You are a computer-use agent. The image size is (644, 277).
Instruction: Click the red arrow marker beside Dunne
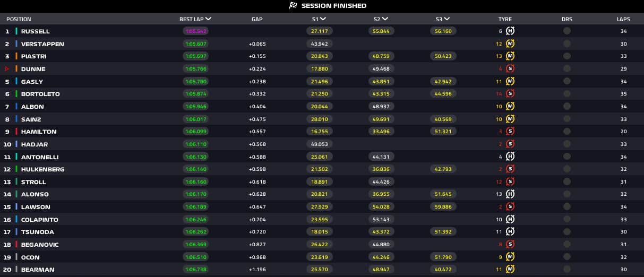(x=7, y=69)
